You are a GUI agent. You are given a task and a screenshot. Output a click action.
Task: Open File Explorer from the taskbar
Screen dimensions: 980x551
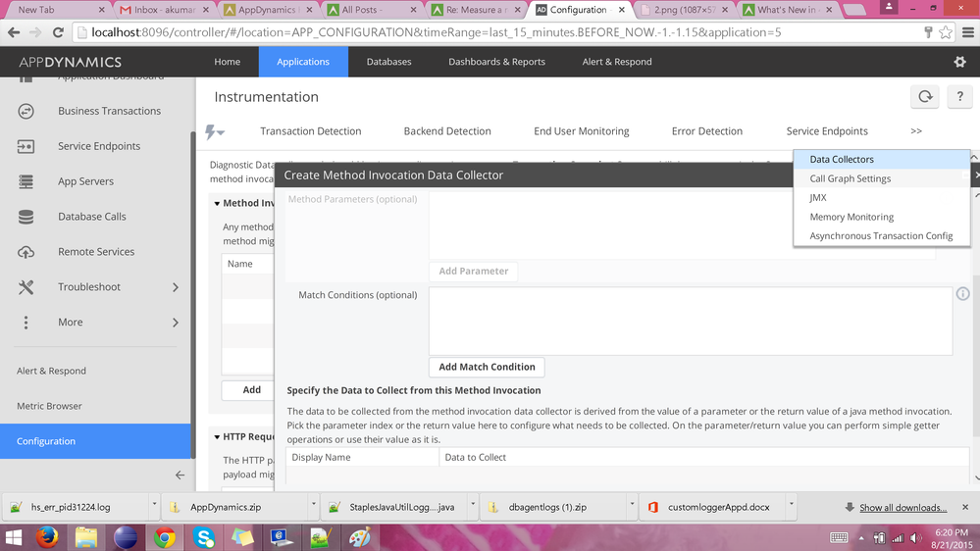coord(86,538)
